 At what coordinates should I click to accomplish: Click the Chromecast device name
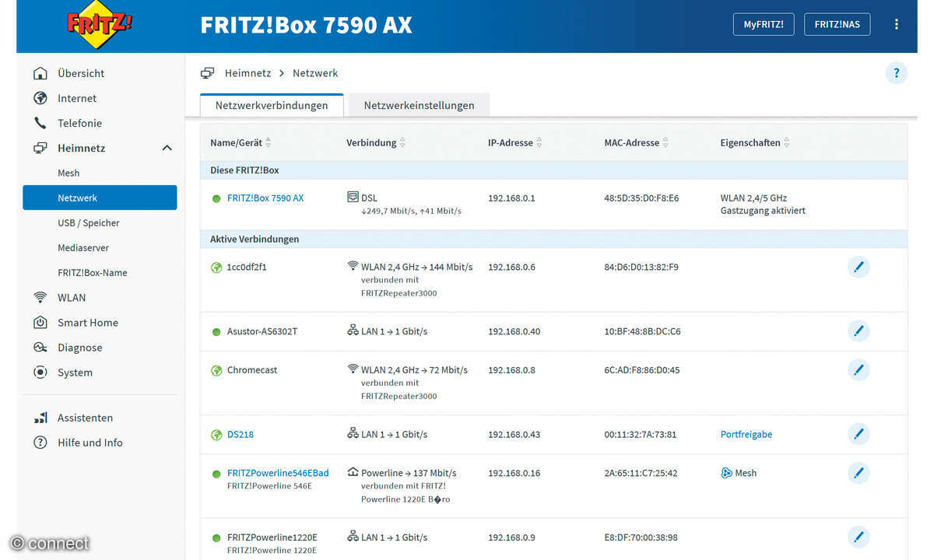pyautogui.click(x=252, y=370)
